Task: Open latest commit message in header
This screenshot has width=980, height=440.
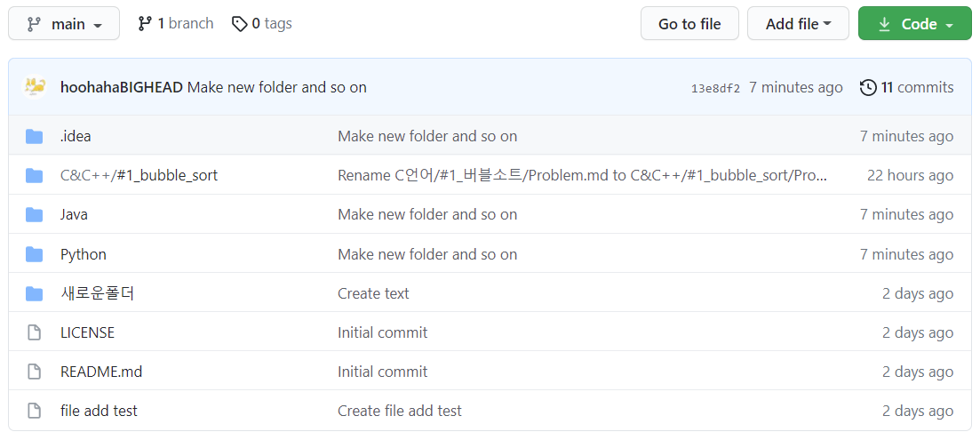Action: coord(277,87)
